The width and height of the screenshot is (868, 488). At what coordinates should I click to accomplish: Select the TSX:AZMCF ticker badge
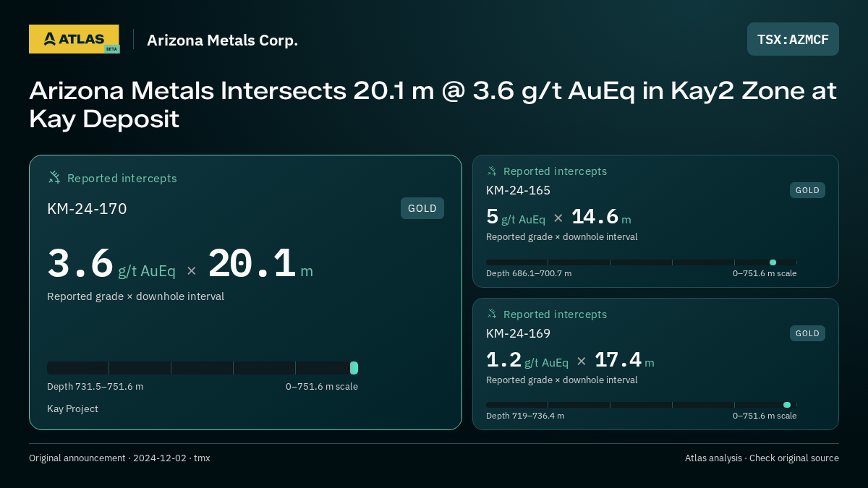point(793,39)
